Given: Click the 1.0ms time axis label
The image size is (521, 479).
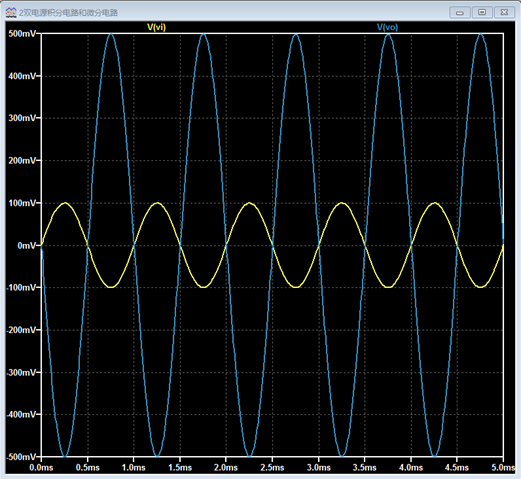Looking at the screenshot, I should coord(133,468).
